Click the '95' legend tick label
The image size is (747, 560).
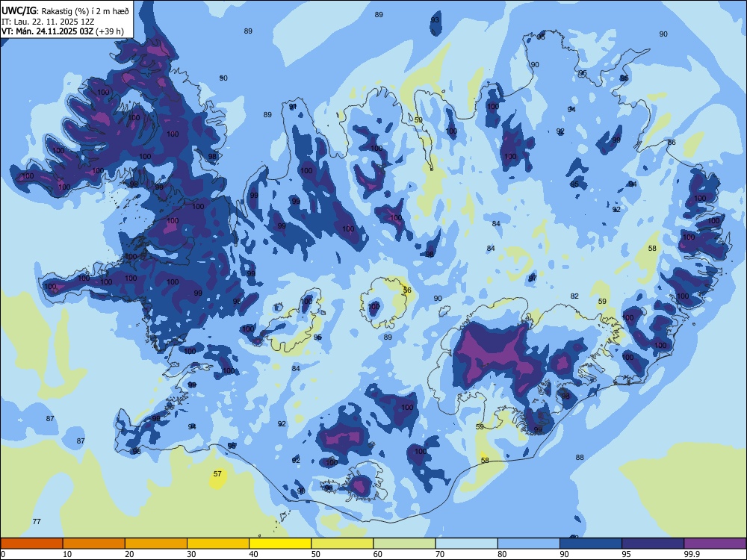coord(626,554)
